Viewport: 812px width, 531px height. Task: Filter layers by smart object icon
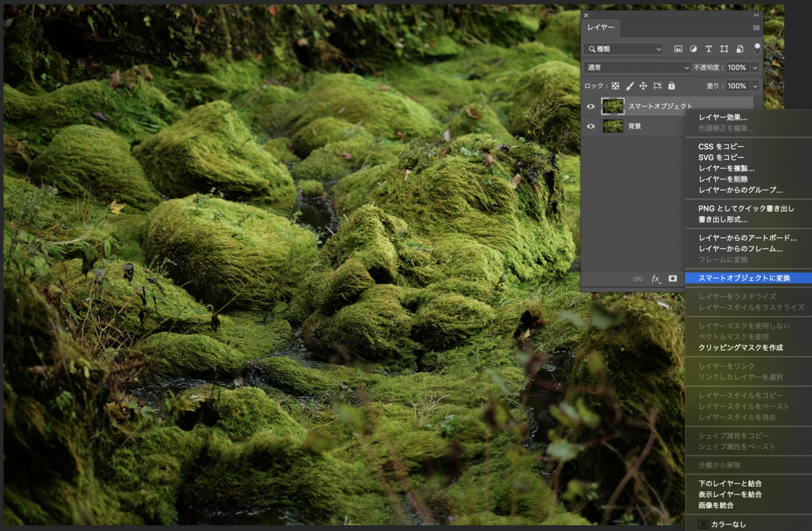(740, 49)
